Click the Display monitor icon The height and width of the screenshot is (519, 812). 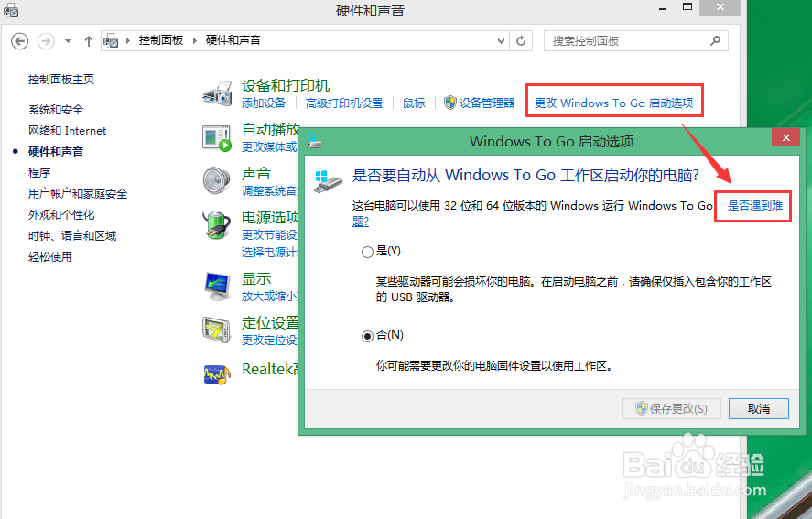click(217, 287)
